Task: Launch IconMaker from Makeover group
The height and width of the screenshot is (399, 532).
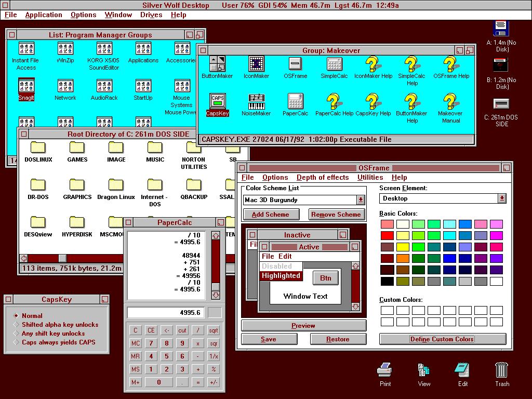Action: point(256,64)
